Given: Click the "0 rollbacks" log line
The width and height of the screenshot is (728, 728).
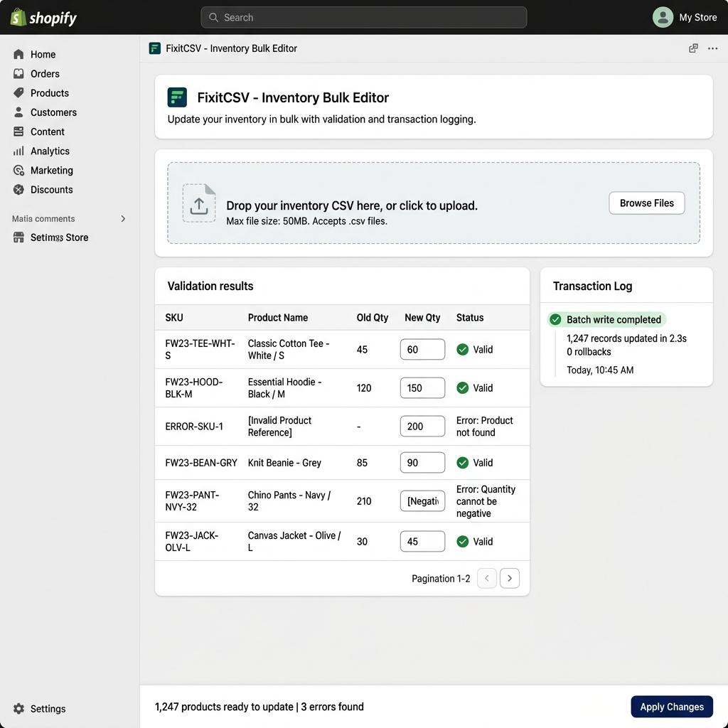Looking at the screenshot, I should tap(589, 352).
